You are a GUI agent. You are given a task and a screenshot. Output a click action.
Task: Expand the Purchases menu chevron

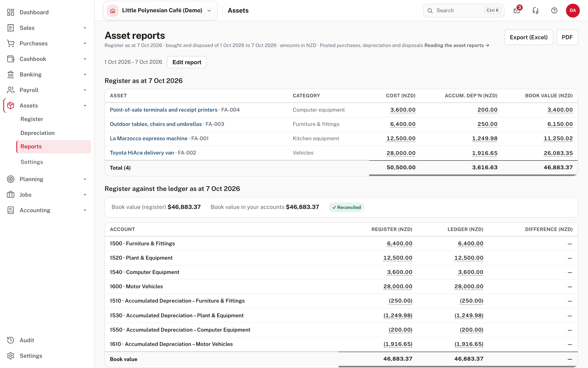pos(85,43)
